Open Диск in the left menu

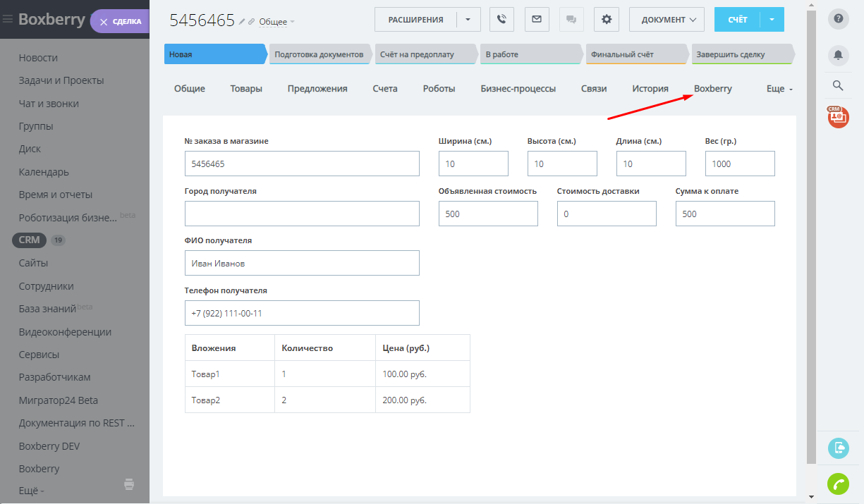pos(30,149)
